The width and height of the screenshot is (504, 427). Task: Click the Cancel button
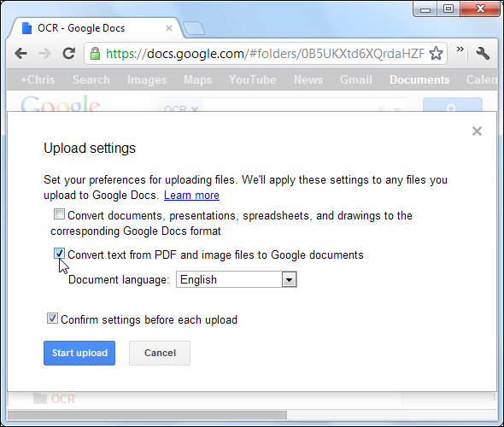[x=160, y=353]
